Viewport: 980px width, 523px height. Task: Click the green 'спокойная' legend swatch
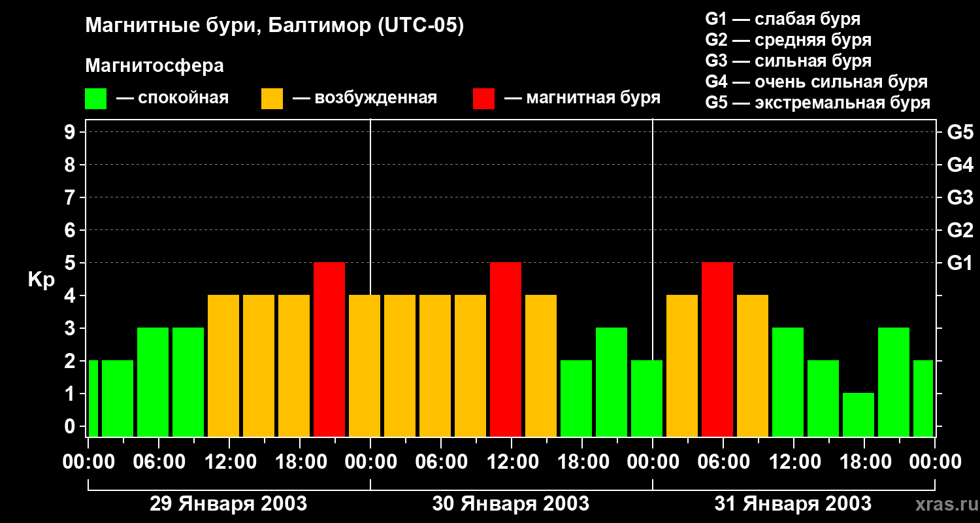point(95,99)
